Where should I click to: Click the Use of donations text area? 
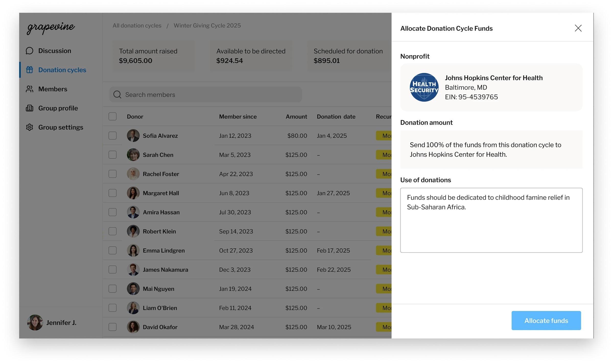click(x=491, y=220)
